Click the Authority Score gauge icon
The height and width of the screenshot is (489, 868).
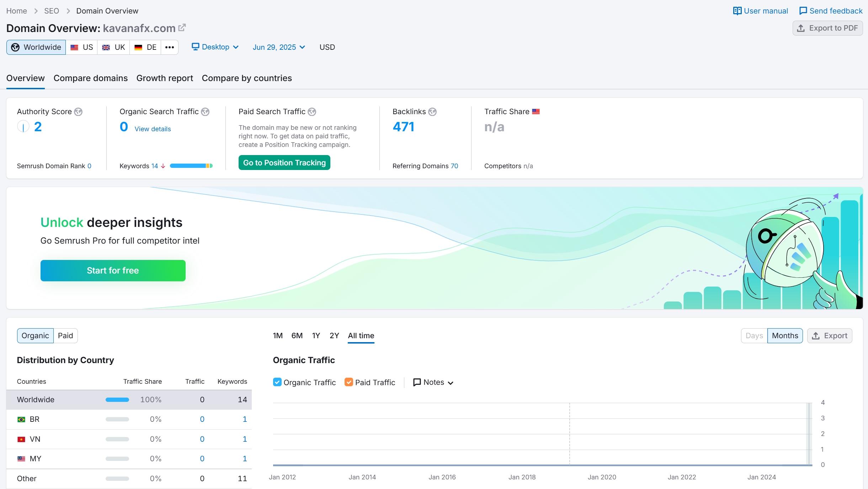pyautogui.click(x=23, y=127)
